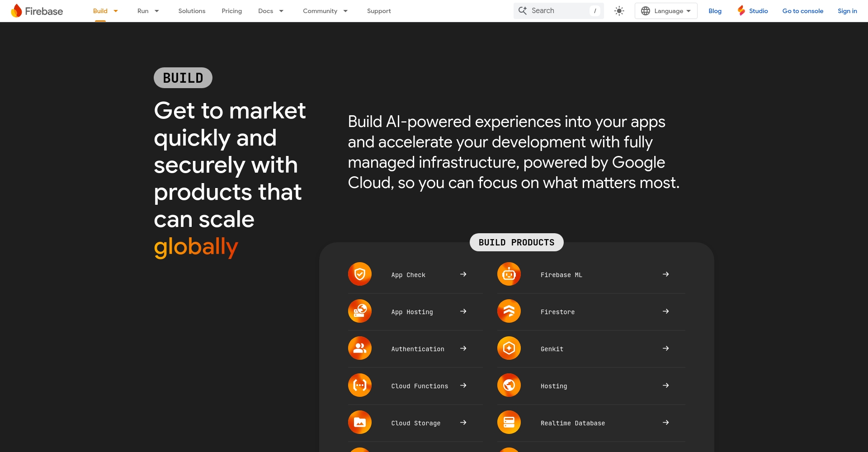Image resolution: width=868 pixels, height=452 pixels.
Task: Click the Sign in link
Action: (847, 11)
